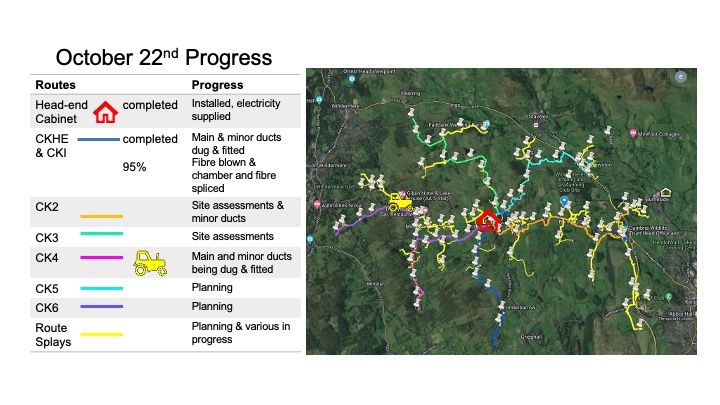
Task: Click "completed" in the Head-end Cabinet row
Action: pyautogui.click(x=150, y=105)
